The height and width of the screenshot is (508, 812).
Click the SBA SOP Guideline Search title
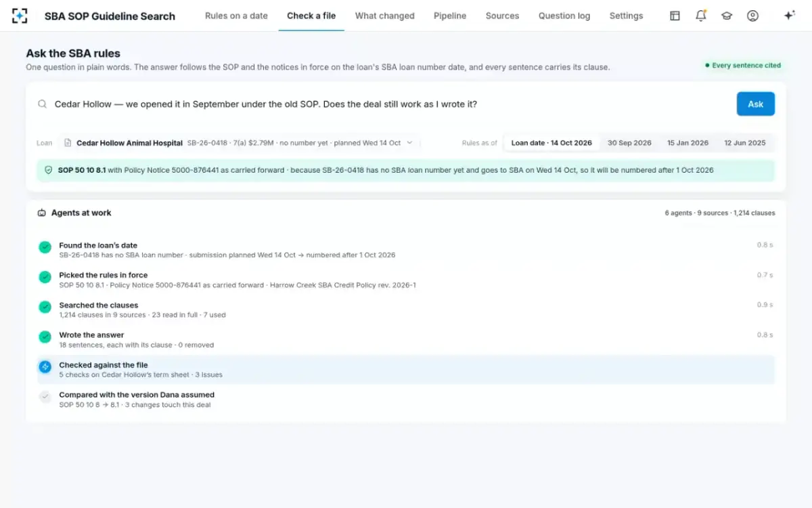click(110, 16)
